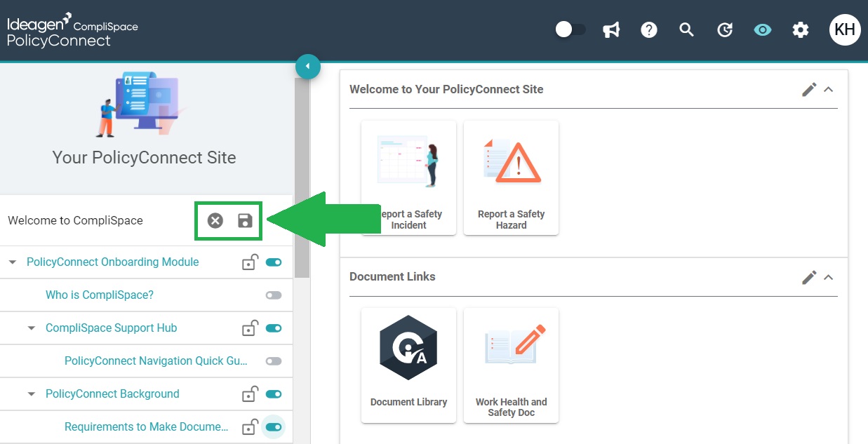The height and width of the screenshot is (444, 868).
Task: Open PolicyConnect Navigation Quick Guide item
Action: (x=156, y=361)
